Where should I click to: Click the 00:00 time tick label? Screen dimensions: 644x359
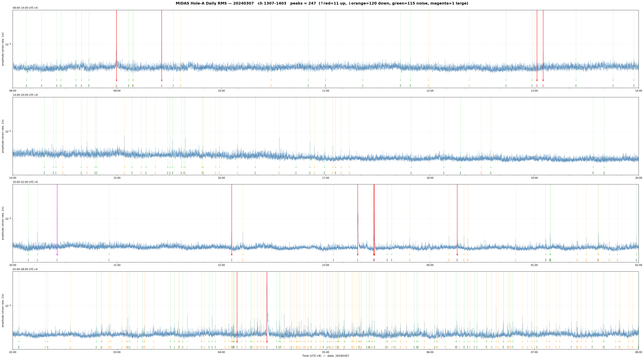430,265
